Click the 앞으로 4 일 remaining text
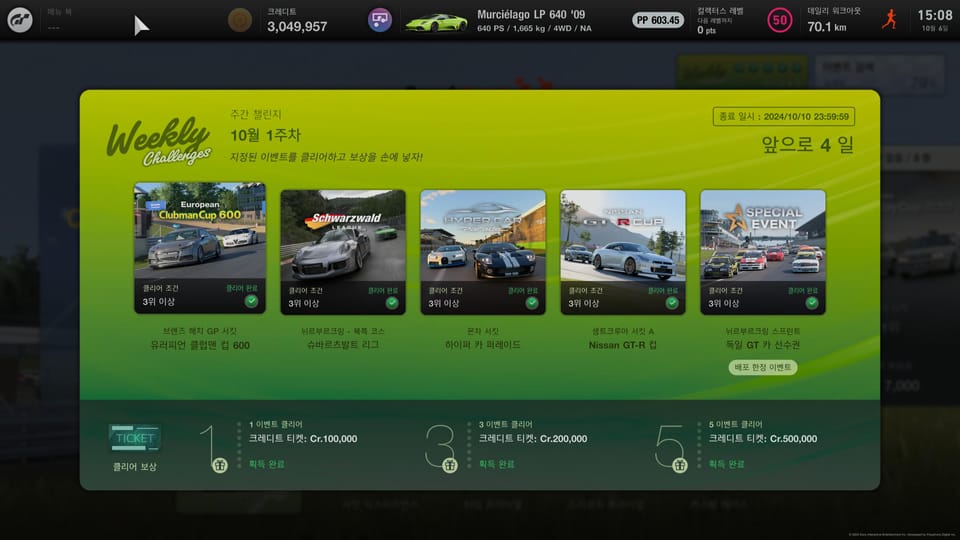Viewport: 960px width, 540px height. pyautogui.click(x=808, y=144)
